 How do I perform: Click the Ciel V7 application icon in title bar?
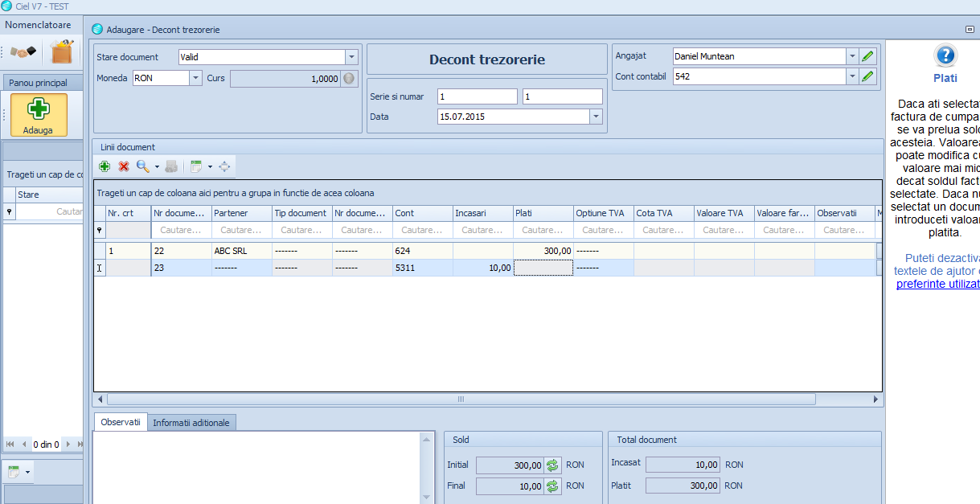pyautogui.click(x=7, y=6)
